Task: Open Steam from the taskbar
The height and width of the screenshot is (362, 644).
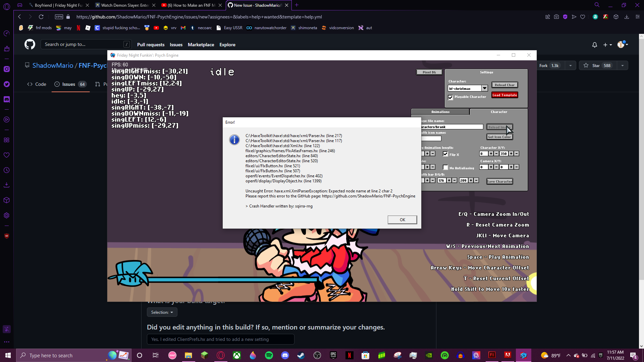Action: click(301, 355)
